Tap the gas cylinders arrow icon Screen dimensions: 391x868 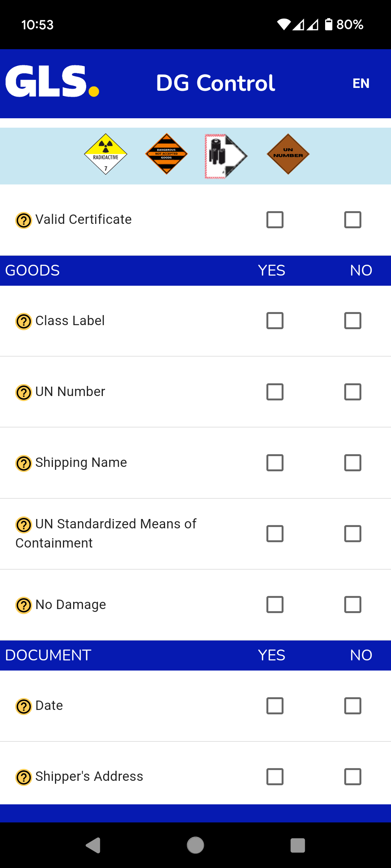click(x=226, y=156)
